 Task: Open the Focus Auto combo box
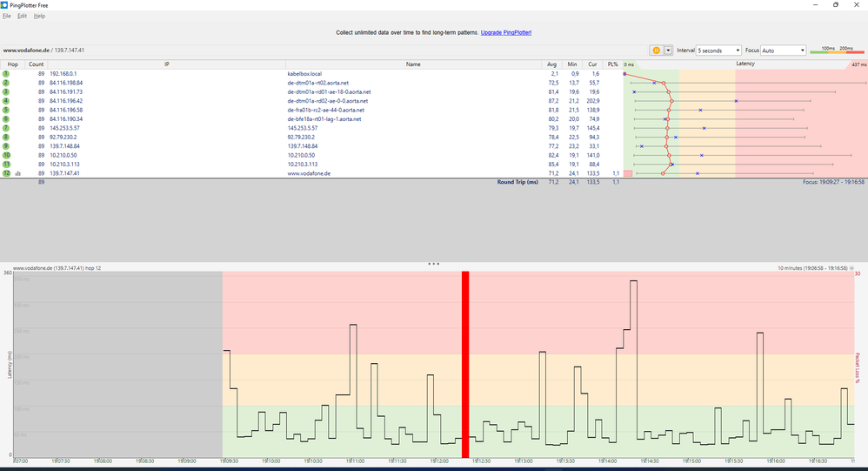coord(784,50)
